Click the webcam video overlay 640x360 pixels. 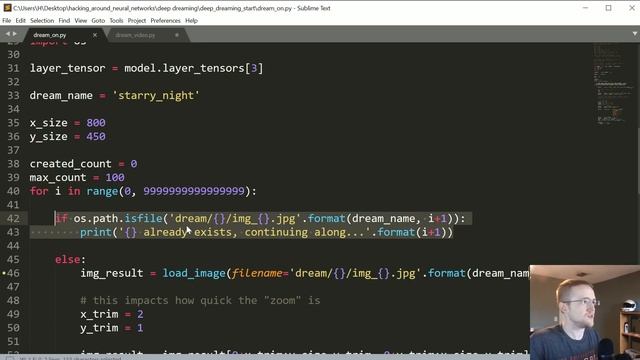585,312
